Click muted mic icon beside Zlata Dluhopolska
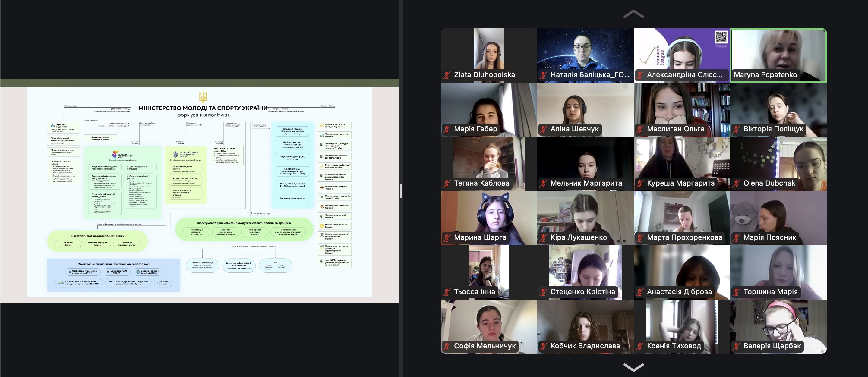868x377 pixels. (447, 75)
